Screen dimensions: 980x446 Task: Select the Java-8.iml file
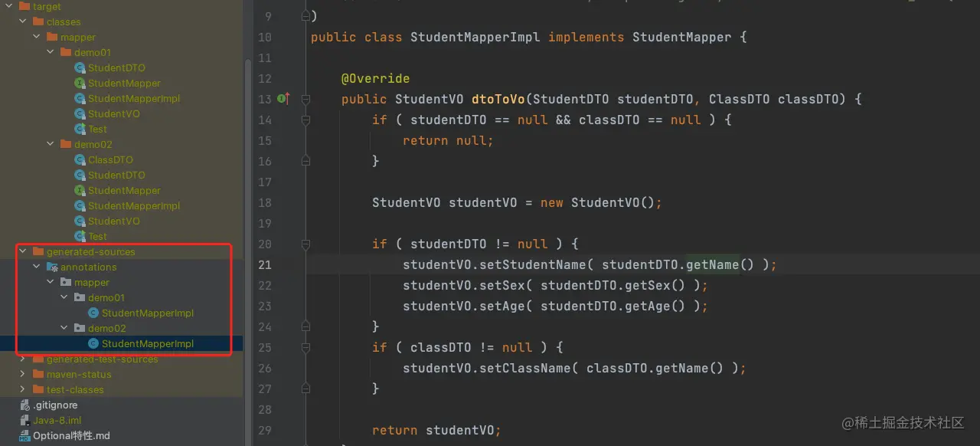57,420
